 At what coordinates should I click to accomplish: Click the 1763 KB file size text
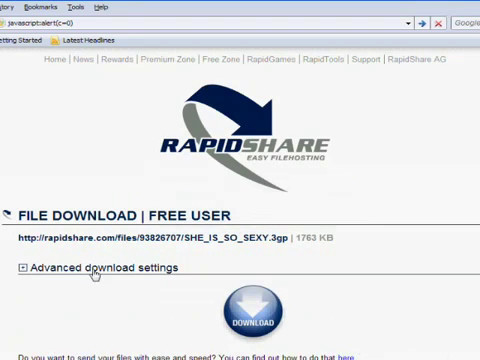(x=315, y=238)
